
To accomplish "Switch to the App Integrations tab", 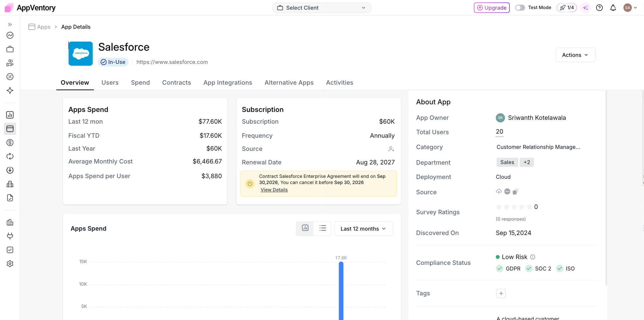I will coord(228,83).
